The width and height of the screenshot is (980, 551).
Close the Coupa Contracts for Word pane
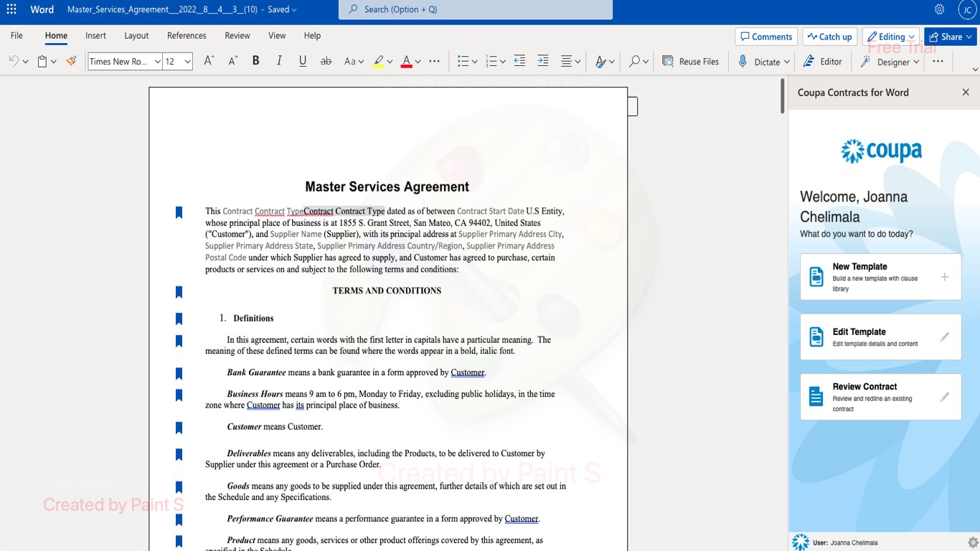[x=966, y=93]
